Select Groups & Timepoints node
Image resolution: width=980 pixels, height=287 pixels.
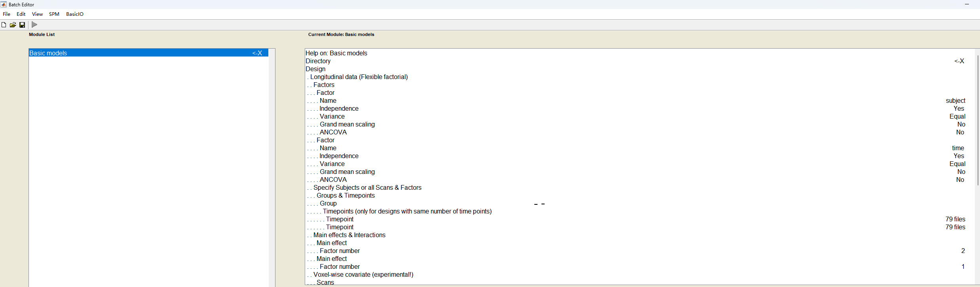(346, 196)
